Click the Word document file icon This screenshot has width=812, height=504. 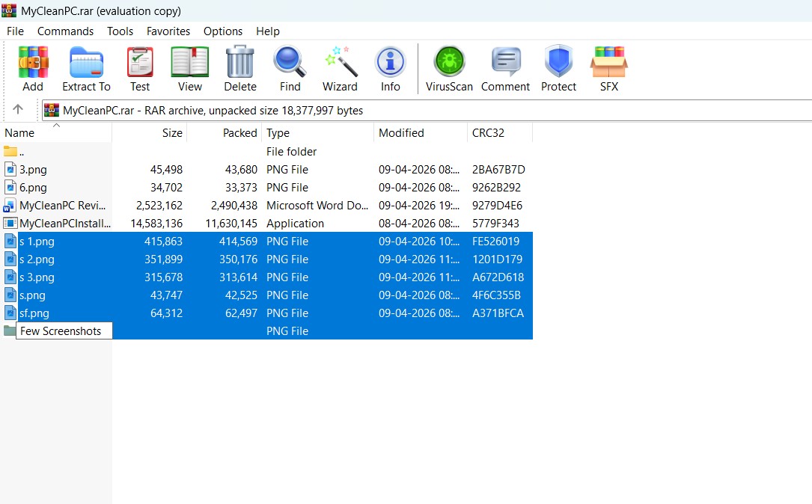click(x=10, y=206)
